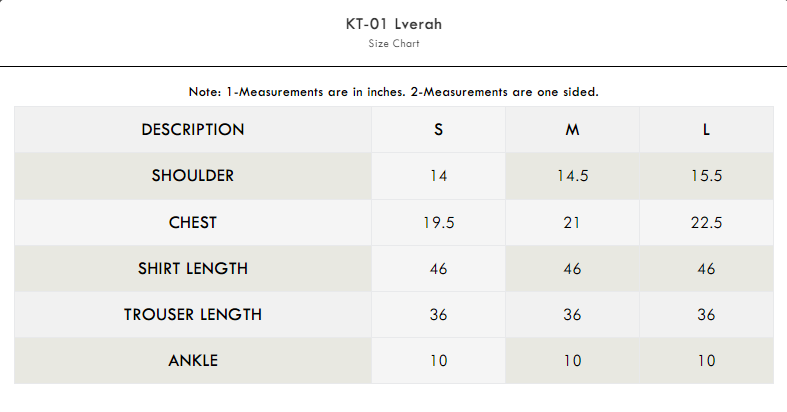Viewport: 787px width, 412px height.
Task: Select the L size column header
Action: coord(706,130)
